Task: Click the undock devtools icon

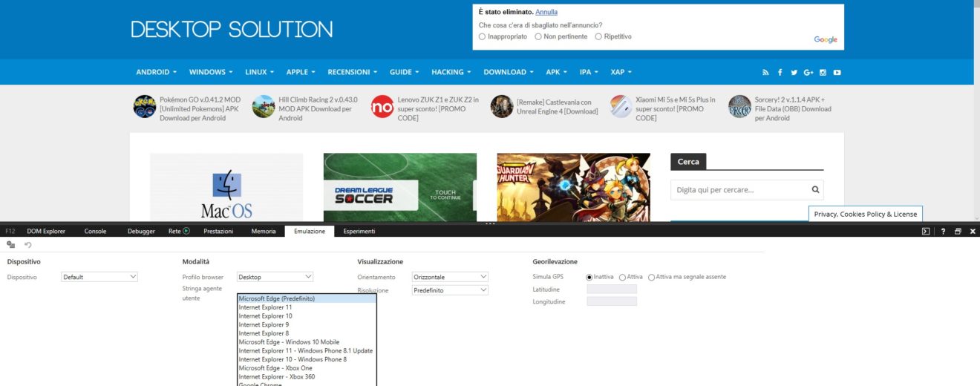Action: click(958, 232)
